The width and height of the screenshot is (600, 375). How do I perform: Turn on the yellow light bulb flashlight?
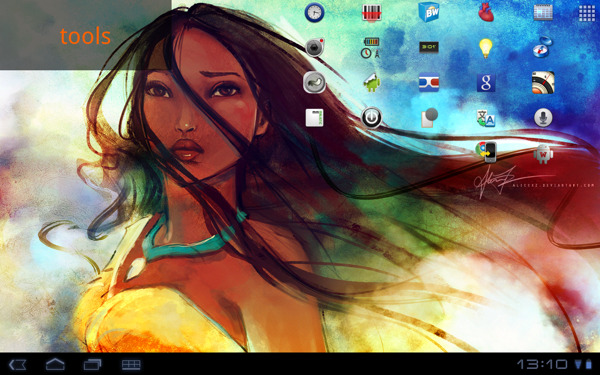click(x=486, y=48)
